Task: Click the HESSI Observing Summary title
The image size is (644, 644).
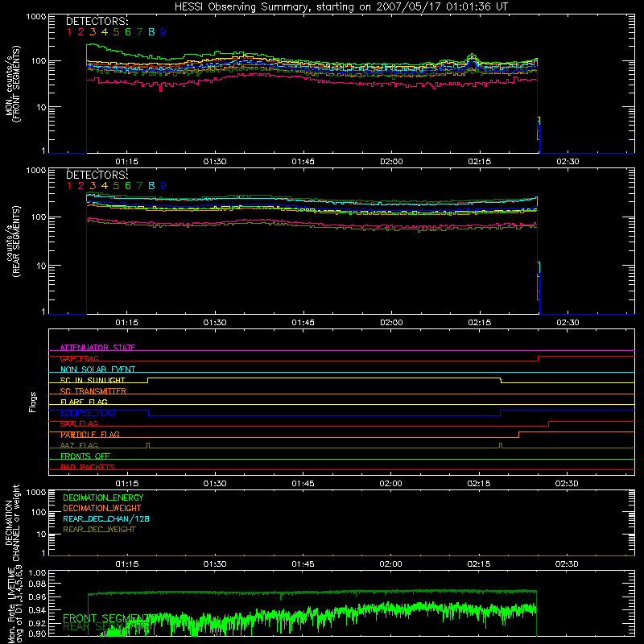Action: point(341,7)
